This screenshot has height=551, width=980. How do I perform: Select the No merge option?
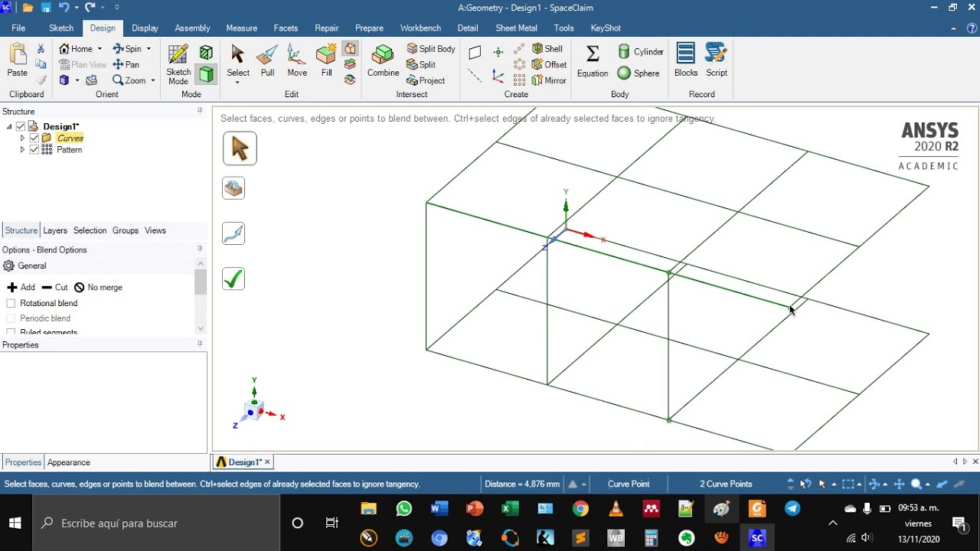pos(98,287)
